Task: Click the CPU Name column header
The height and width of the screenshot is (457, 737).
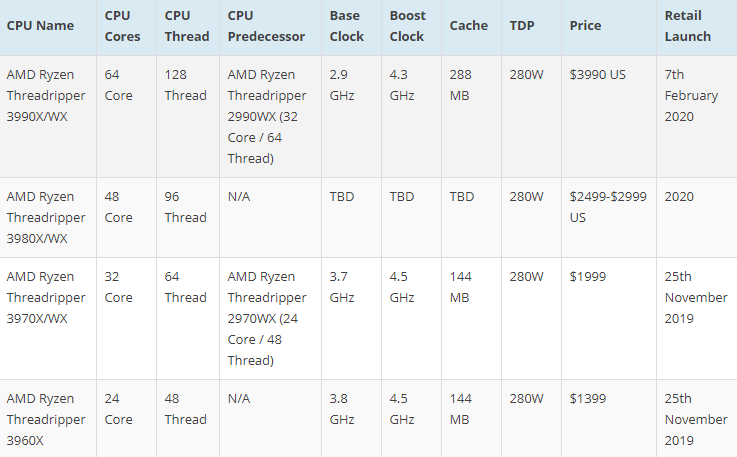Action: (48, 27)
